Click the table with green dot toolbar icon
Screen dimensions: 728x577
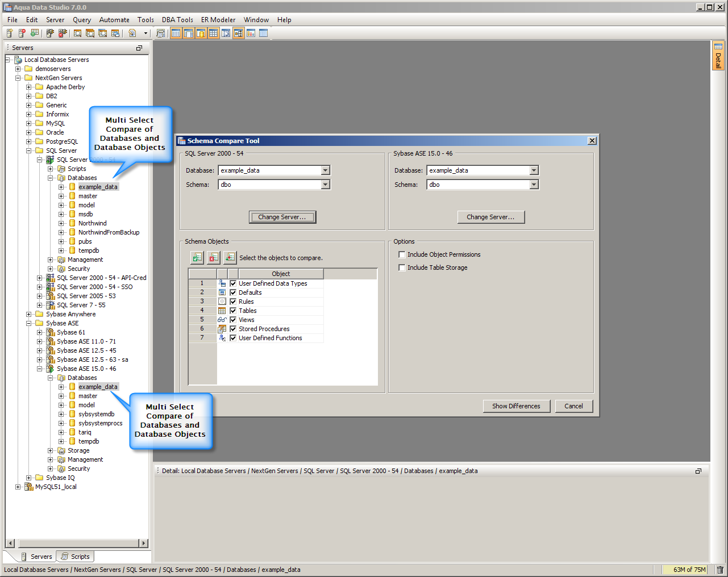click(x=35, y=34)
